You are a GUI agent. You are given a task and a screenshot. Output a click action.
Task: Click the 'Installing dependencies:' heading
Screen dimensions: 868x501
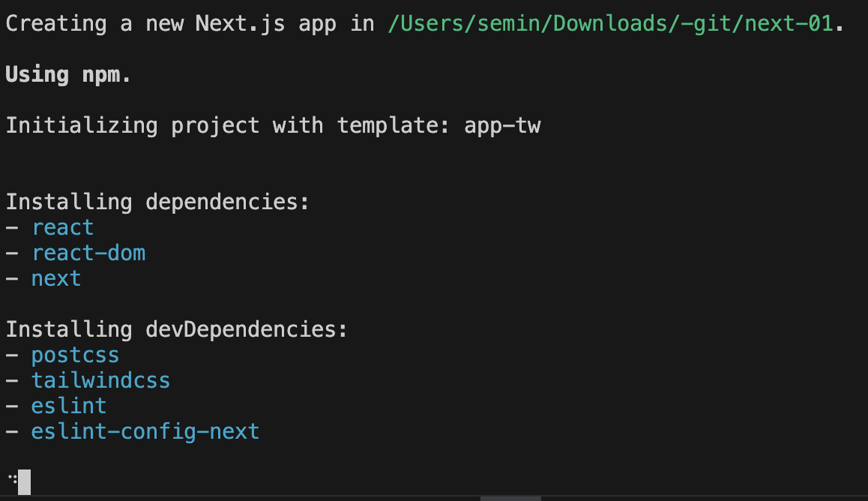(x=157, y=202)
